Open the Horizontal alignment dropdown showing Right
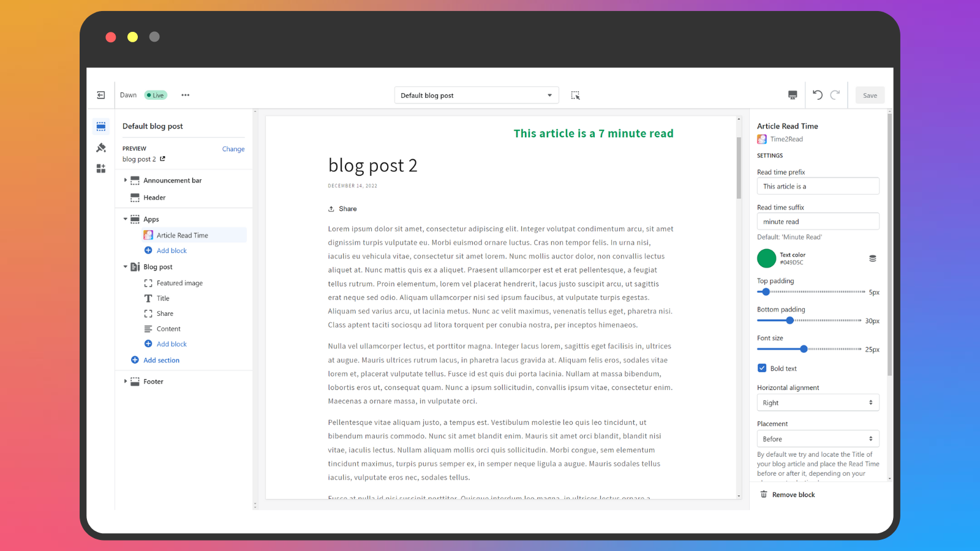Viewport: 980px width, 551px height. [x=818, y=402]
